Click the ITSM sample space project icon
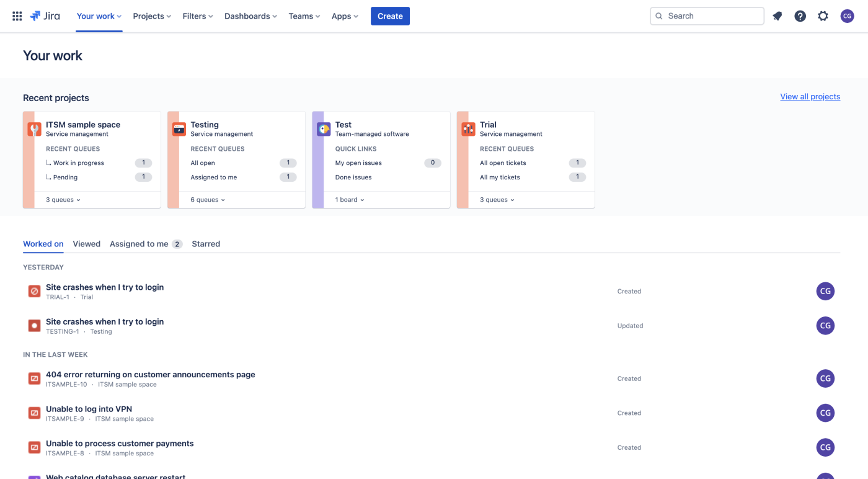Viewport: 868px width, 479px height. click(x=35, y=129)
